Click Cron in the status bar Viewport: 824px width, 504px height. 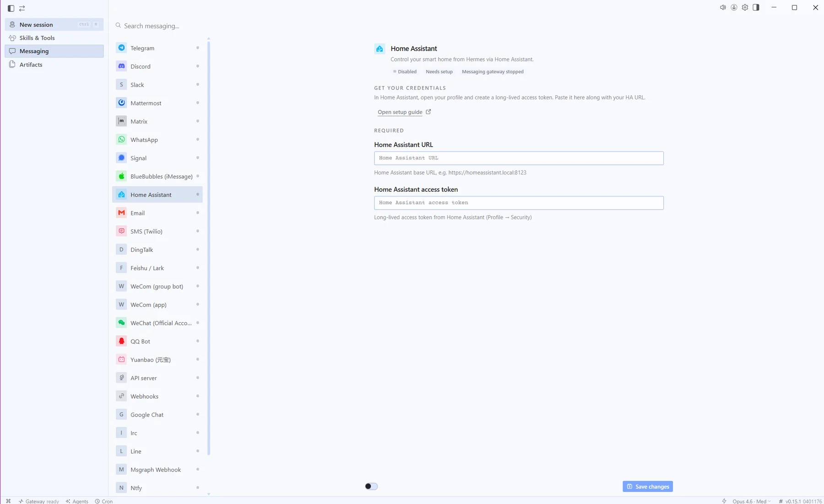tap(104, 501)
